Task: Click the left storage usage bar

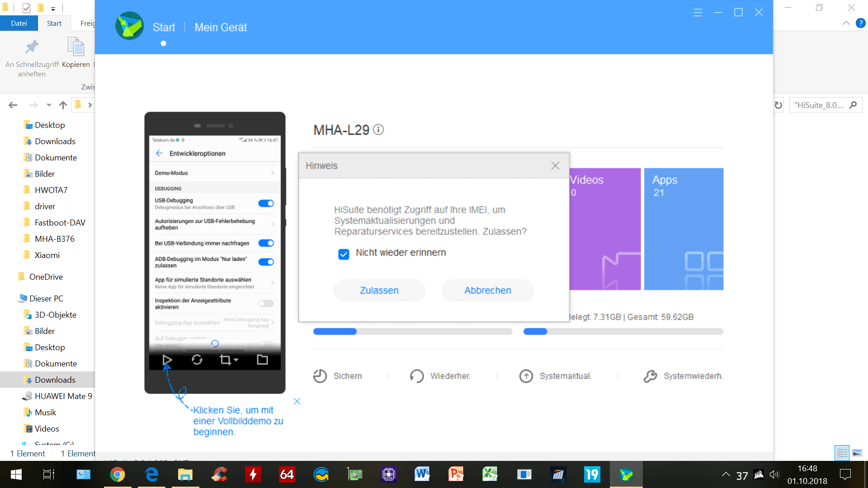Action: pos(413,331)
